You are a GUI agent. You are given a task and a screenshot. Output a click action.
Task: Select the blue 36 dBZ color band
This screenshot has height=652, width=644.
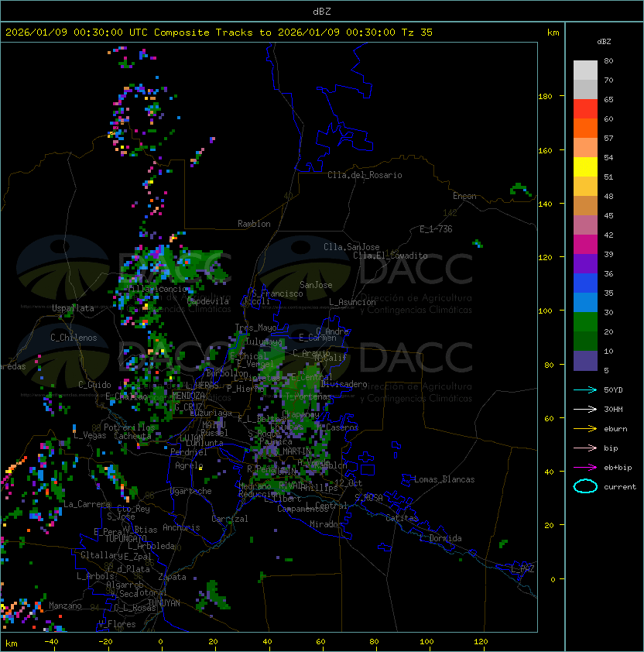[x=585, y=283]
